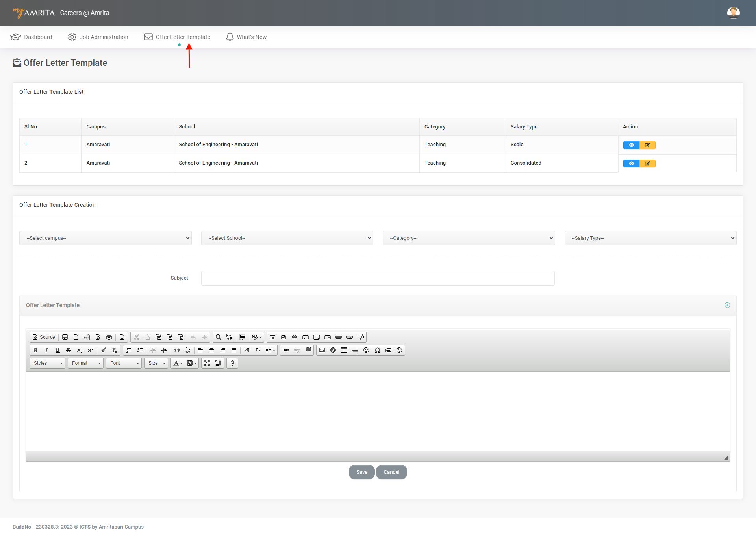Open the Select campus dropdown
Screen dimensions: 756x536
coord(106,238)
